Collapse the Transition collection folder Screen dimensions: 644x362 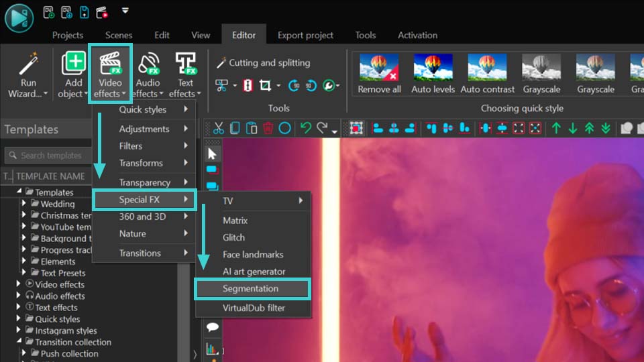click(19, 341)
